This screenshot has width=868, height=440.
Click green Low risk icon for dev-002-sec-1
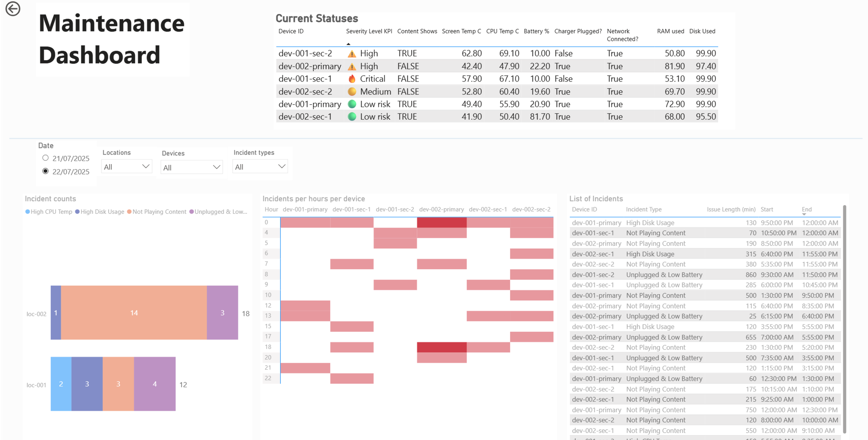tap(352, 117)
